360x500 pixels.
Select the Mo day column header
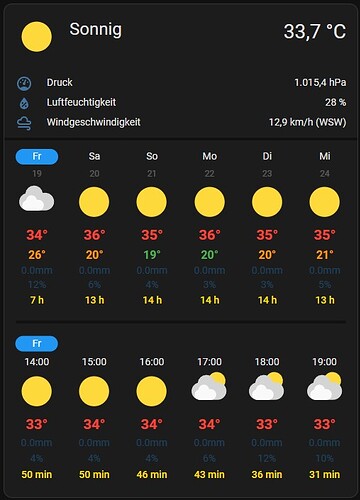[210, 156]
